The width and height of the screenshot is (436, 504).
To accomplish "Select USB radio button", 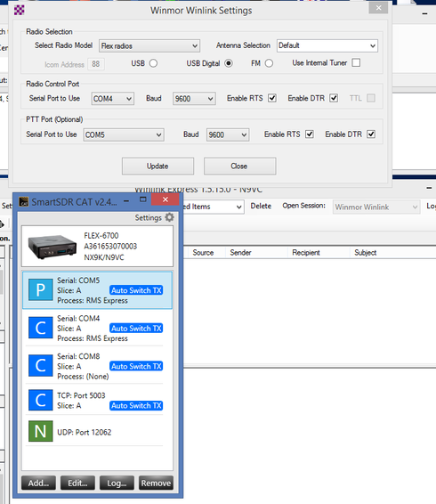I will (153, 63).
